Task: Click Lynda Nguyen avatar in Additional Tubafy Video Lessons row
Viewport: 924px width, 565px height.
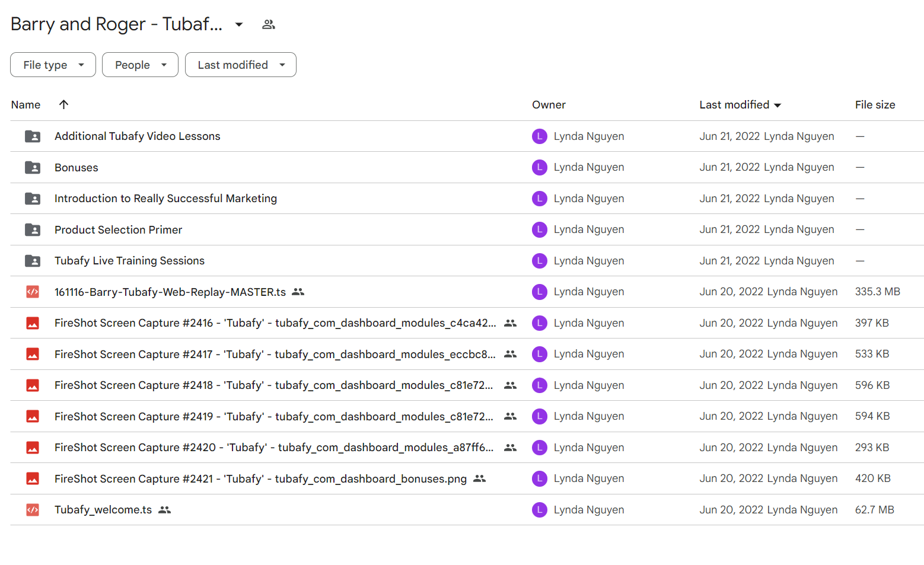Action: pyautogui.click(x=540, y=136)
